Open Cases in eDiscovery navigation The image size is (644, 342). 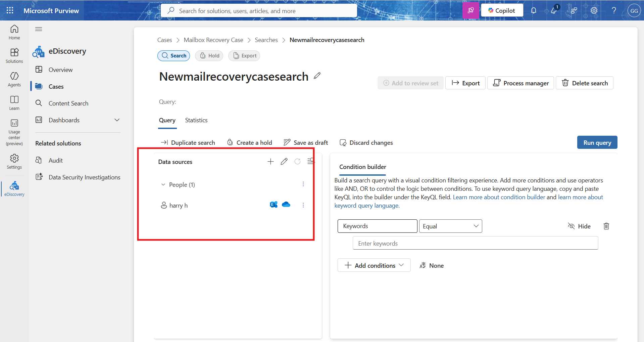[x=56, y=86]
